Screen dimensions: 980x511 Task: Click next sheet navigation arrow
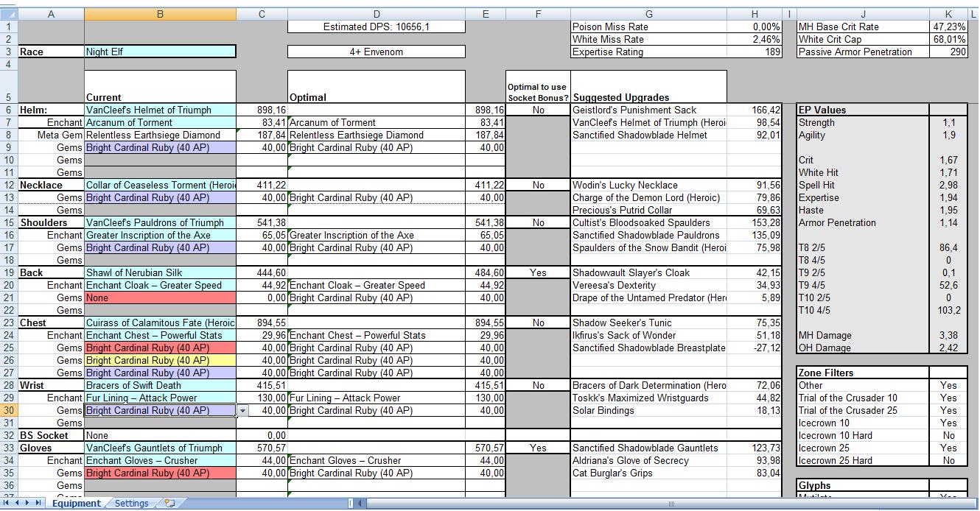click(x=29, y=504)
